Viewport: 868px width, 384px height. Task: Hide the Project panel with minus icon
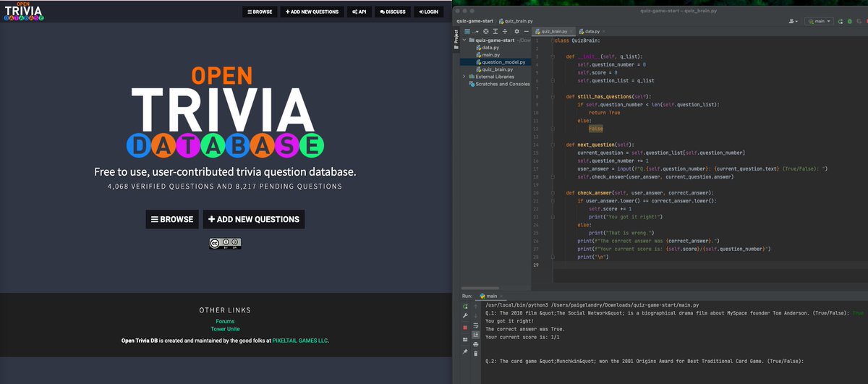tap(526, 32)
